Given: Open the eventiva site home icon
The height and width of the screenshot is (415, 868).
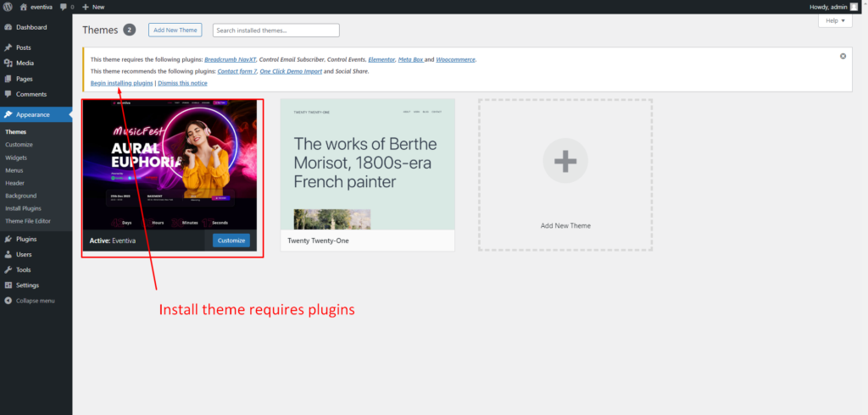Looking at the screenshot, I should [23, 7].
